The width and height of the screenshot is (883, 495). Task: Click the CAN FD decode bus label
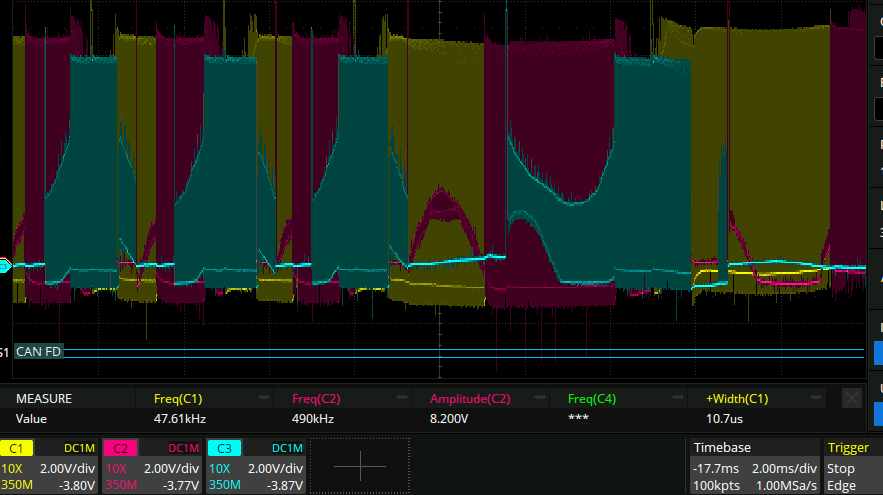(39, 352)
